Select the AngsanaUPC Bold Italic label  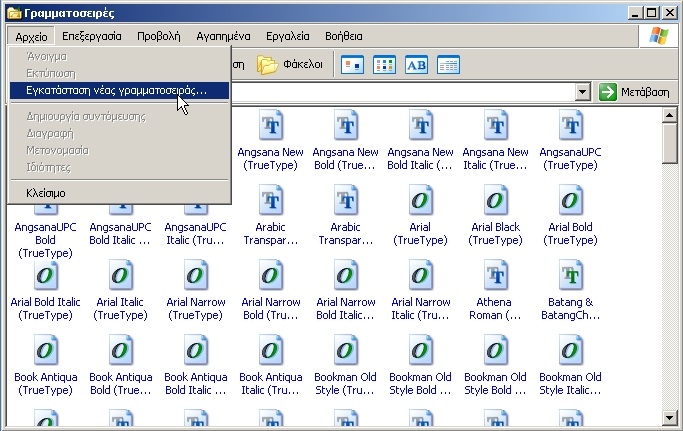(120, 234)
